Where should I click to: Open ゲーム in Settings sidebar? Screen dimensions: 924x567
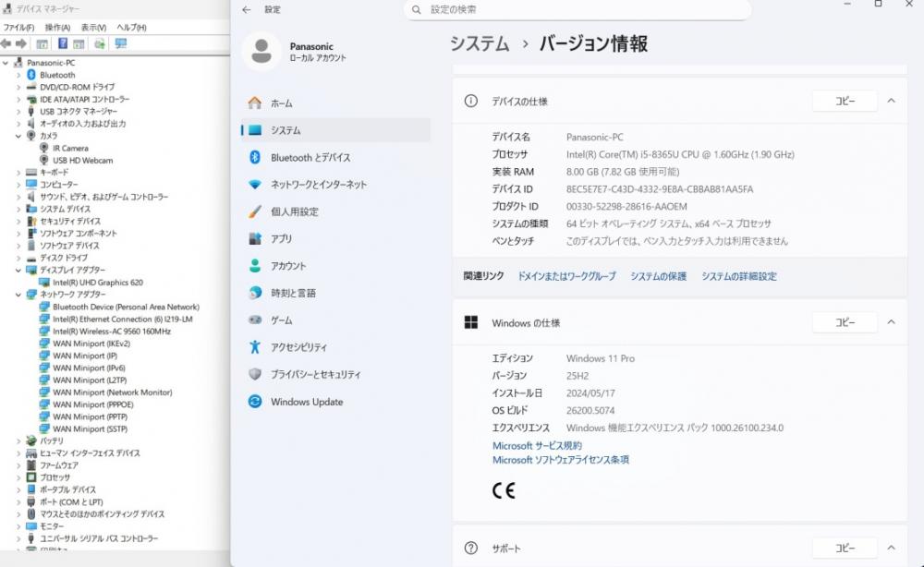pos(336,320)
